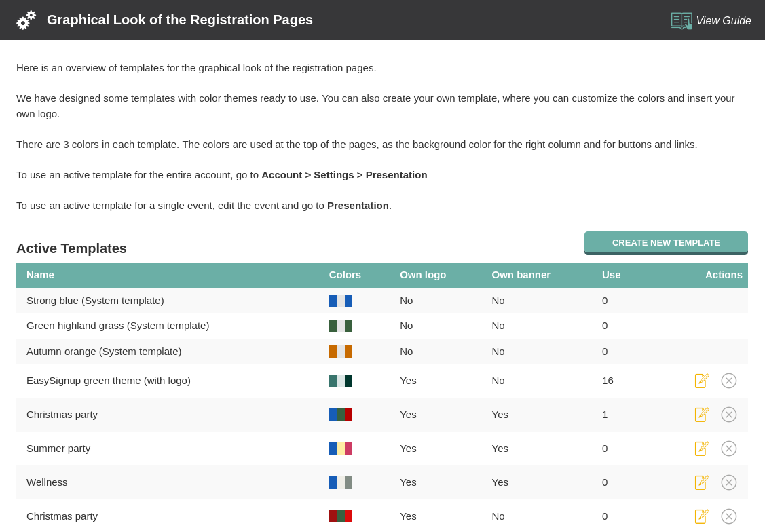The height and width of the screenshot is (532, 765).
Task: Edit the Christmas party template used once
Action: (x=702, y=415)
